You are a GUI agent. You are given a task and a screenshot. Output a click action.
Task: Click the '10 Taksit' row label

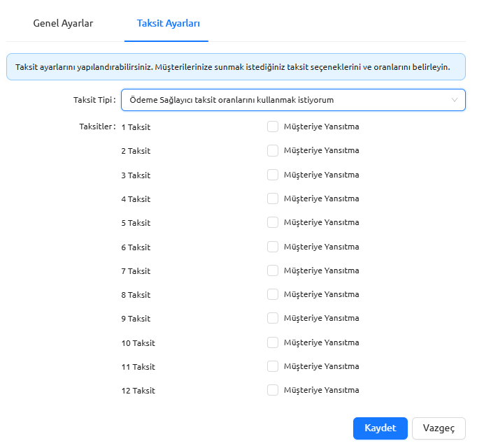tap(138, 343)
